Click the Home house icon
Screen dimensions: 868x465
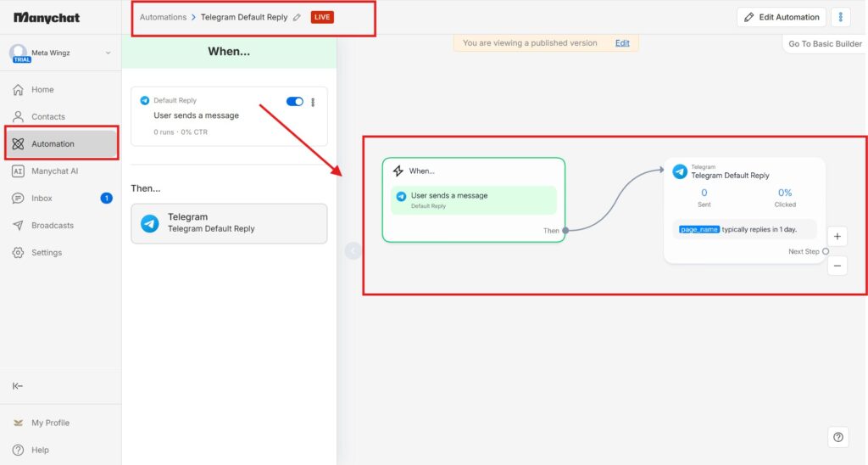pos(19,89)
